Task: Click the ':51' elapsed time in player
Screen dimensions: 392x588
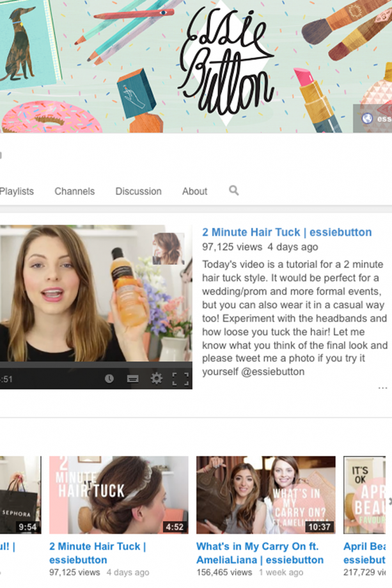Action: coord(6,379)
